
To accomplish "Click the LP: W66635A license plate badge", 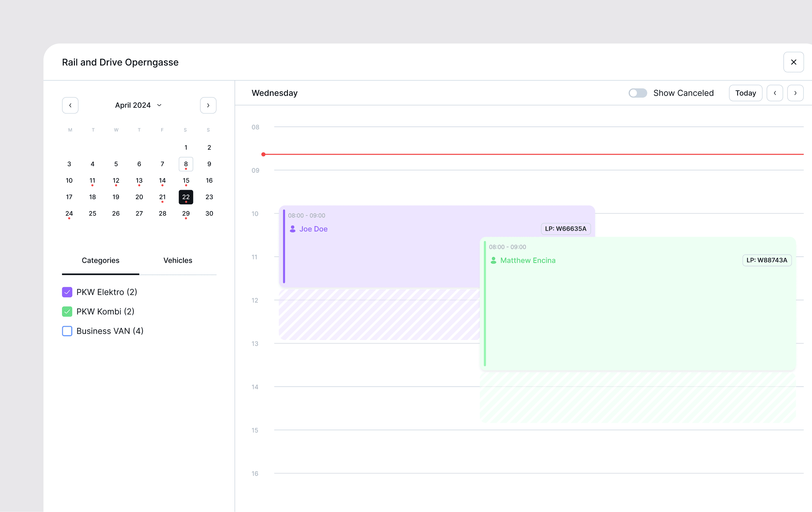I will (566, 229).
